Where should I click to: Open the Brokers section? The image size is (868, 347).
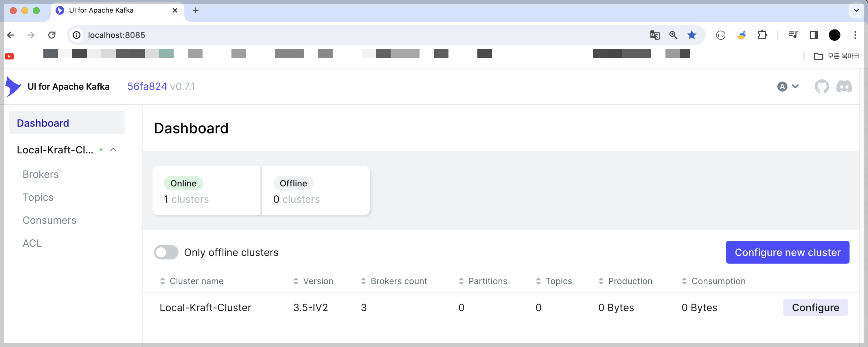[41, 174]
